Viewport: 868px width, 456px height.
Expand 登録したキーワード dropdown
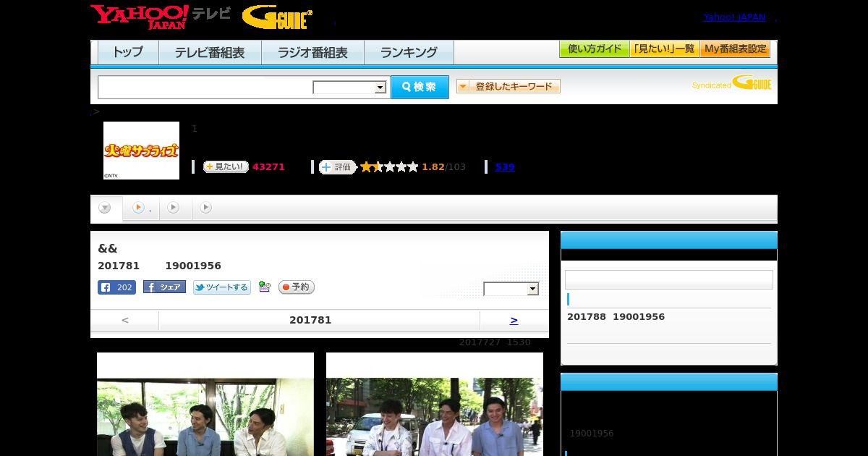point(509,86)
